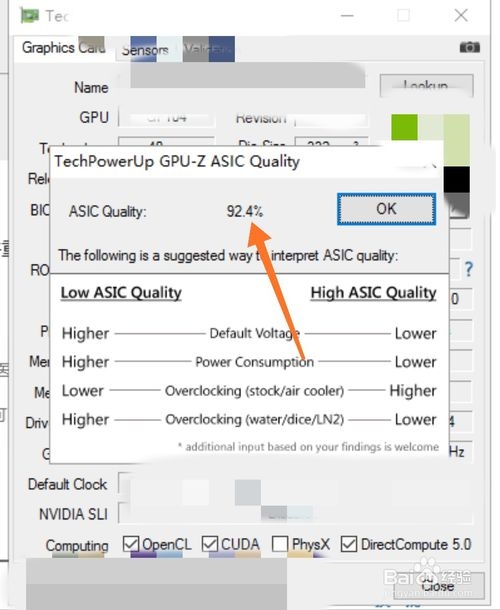Click the ASIC Quality dialog title
This screenshot has width=500, height=610.
(177, 161)
